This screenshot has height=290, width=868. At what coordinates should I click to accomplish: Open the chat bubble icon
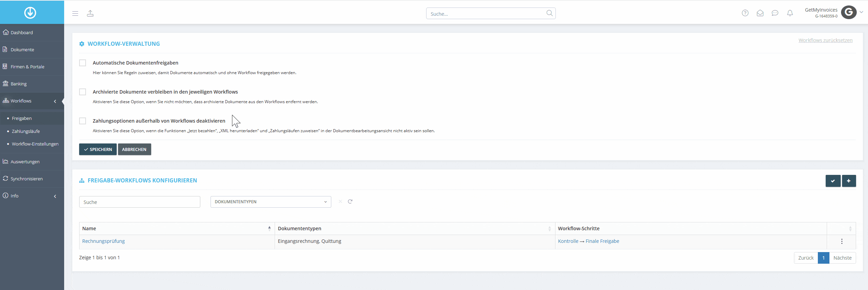click(775, 13)
